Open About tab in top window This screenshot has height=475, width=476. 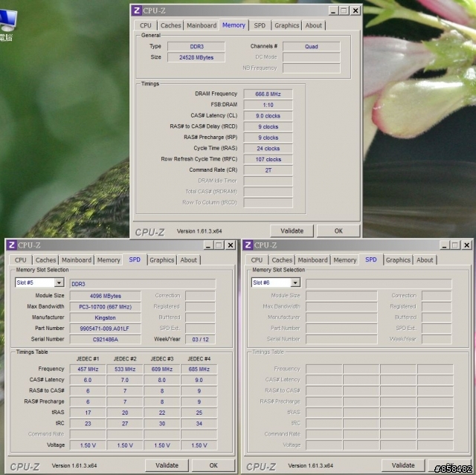[x=314, y=25]
